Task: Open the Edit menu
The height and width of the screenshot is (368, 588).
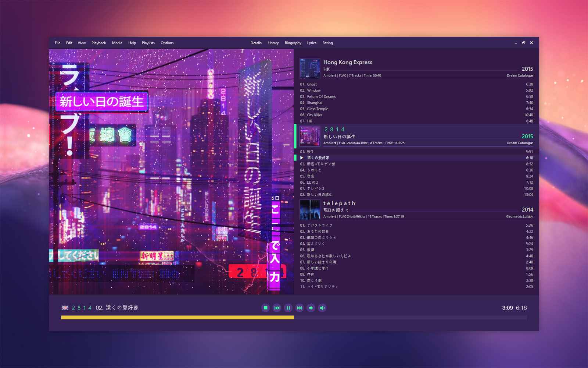Action: tap(69, 43)
